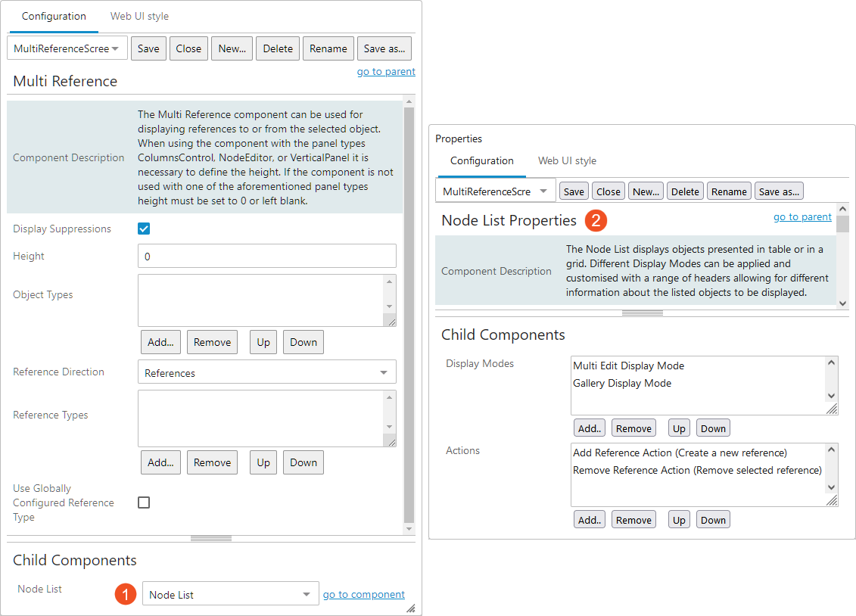This screenshot has width=856, height=616.
Task: Click the left panel Save button
Action: click(148, 48)
